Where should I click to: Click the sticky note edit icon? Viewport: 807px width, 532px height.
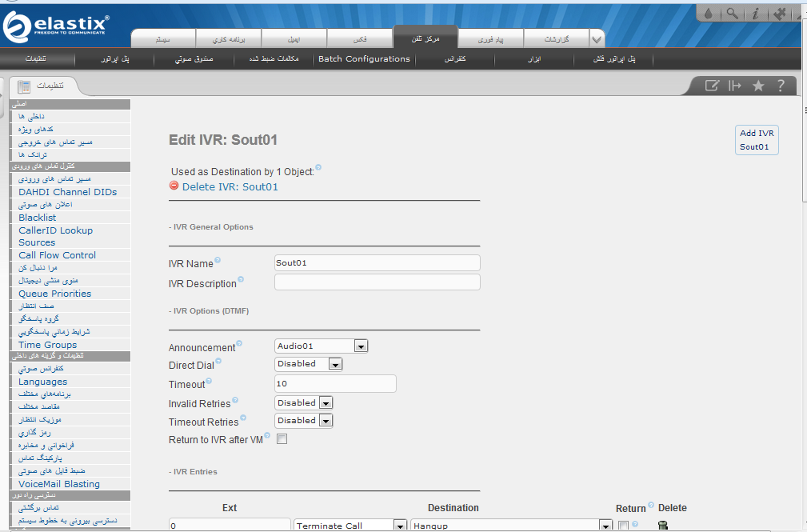click(712, 86)
